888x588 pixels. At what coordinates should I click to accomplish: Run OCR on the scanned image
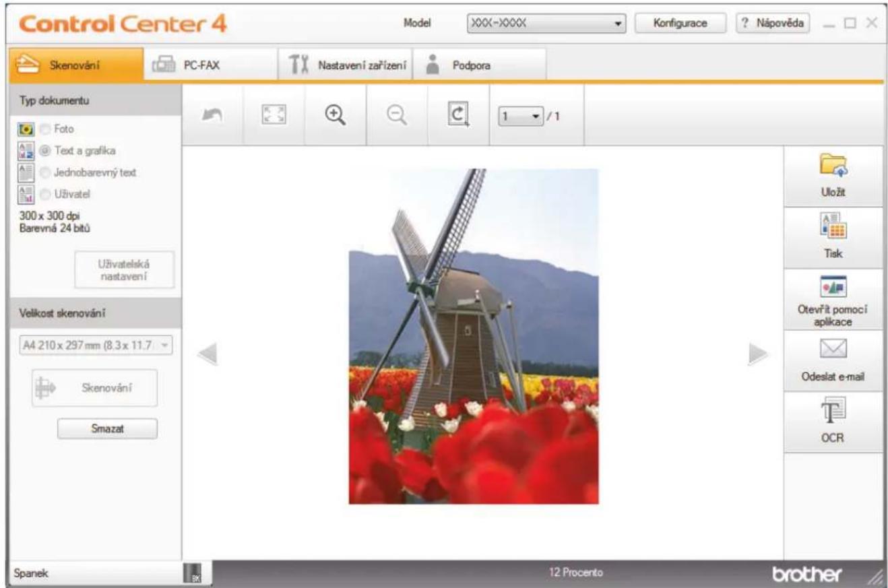(x=833, y=421)
